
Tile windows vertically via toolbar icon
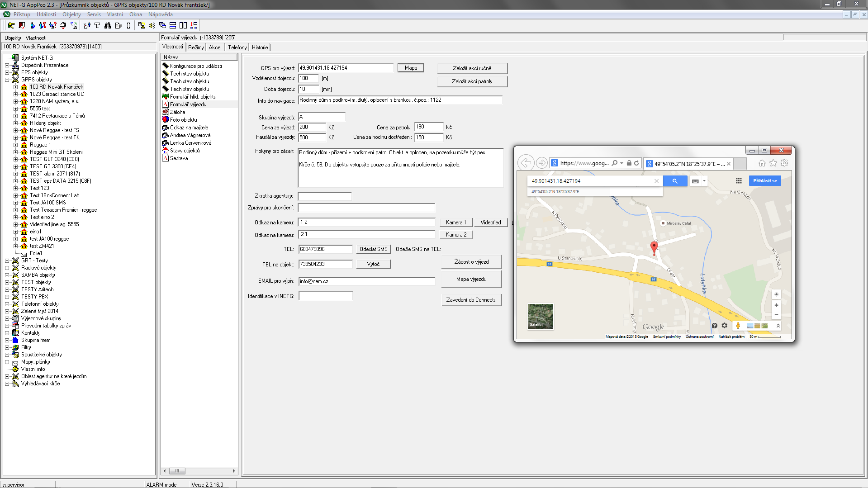[183, 25]
